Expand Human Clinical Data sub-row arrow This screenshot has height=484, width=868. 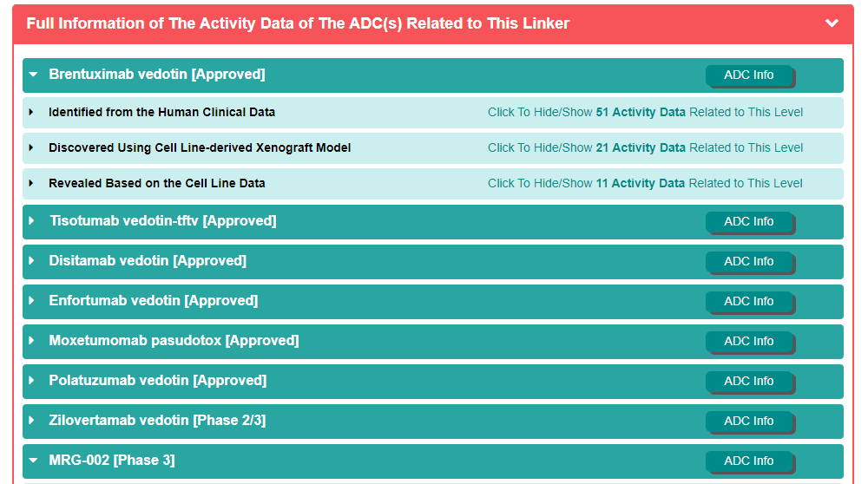click(31, 112)
